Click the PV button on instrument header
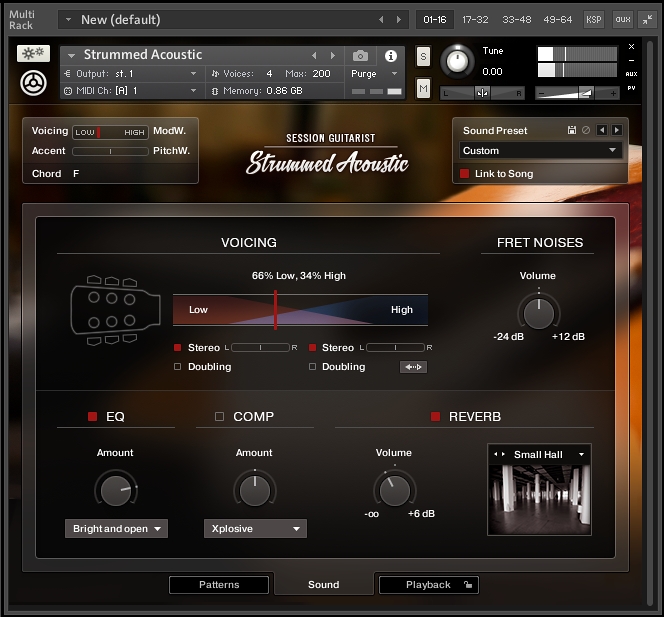This screenshot has width=664, height=617. click(631, 88)
